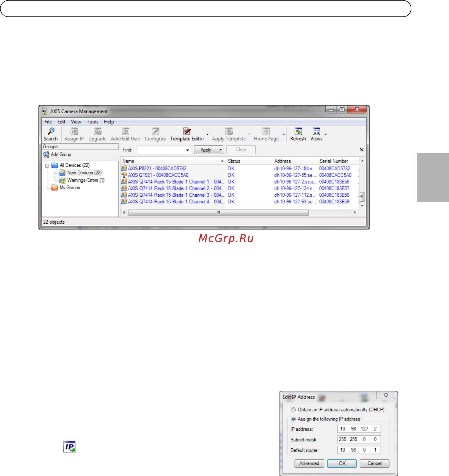Click the Views toolbar icon

pos(316,131)
